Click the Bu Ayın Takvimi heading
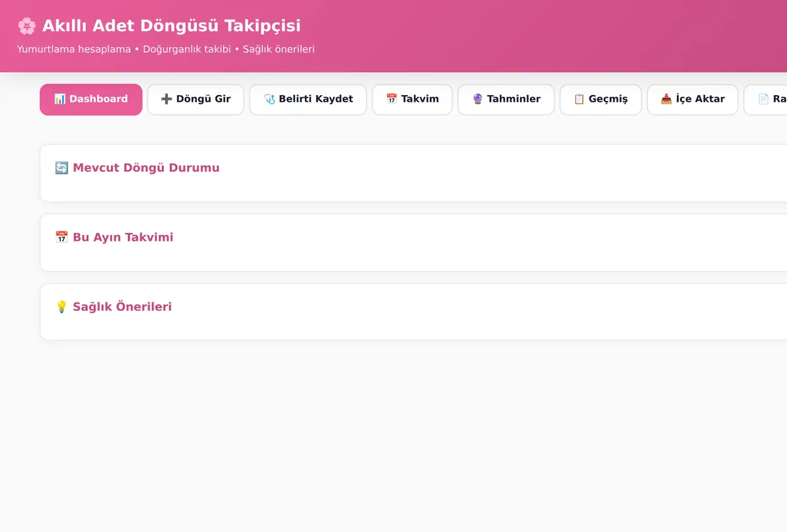The height and width of the screenshot is (532, 787). pyautogui.click(x=123, y=237)
